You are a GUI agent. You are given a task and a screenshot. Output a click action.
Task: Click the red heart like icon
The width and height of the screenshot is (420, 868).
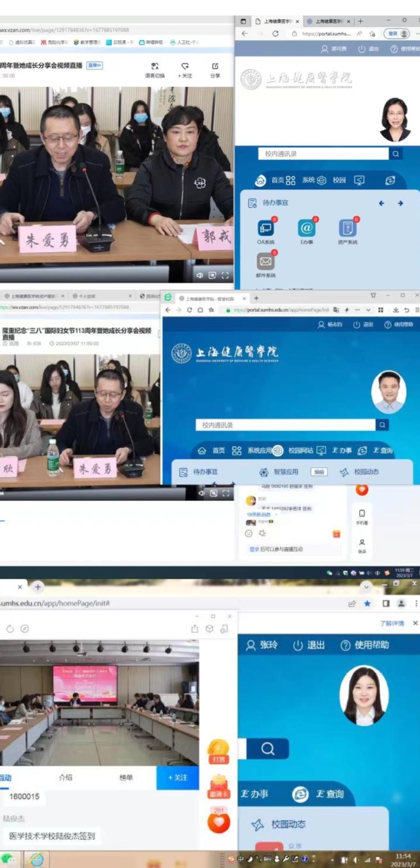coord(218,821)
